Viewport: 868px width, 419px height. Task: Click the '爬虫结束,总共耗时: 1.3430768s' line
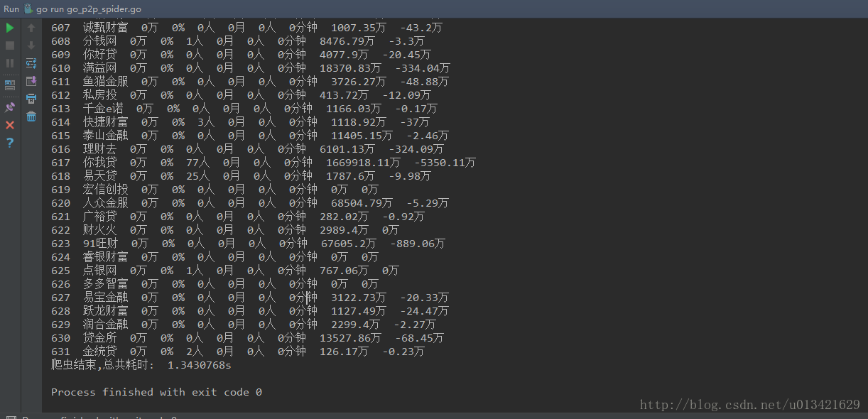click(x=141, y=365)
